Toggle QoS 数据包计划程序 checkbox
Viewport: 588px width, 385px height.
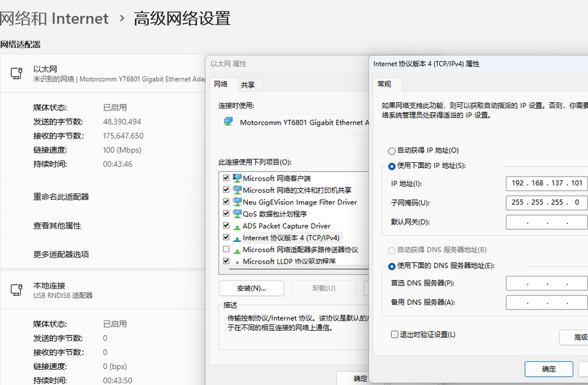click(226, 213)
